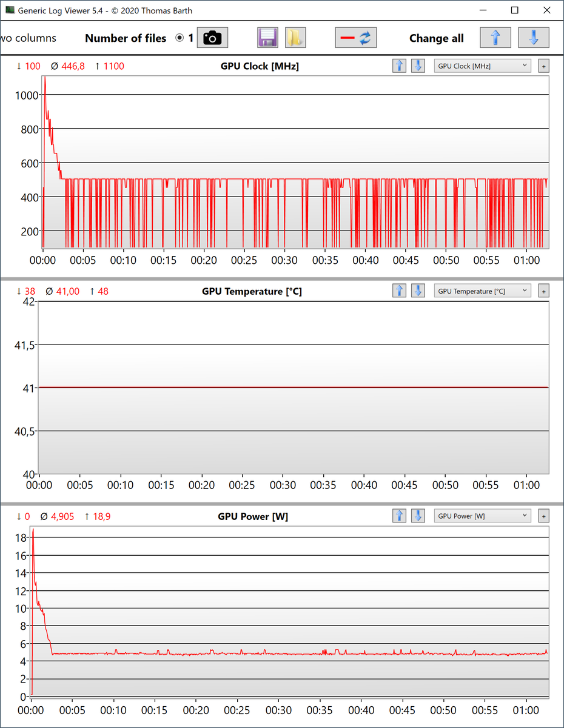Open a log file with the folder icon

[x=295, y=38]
